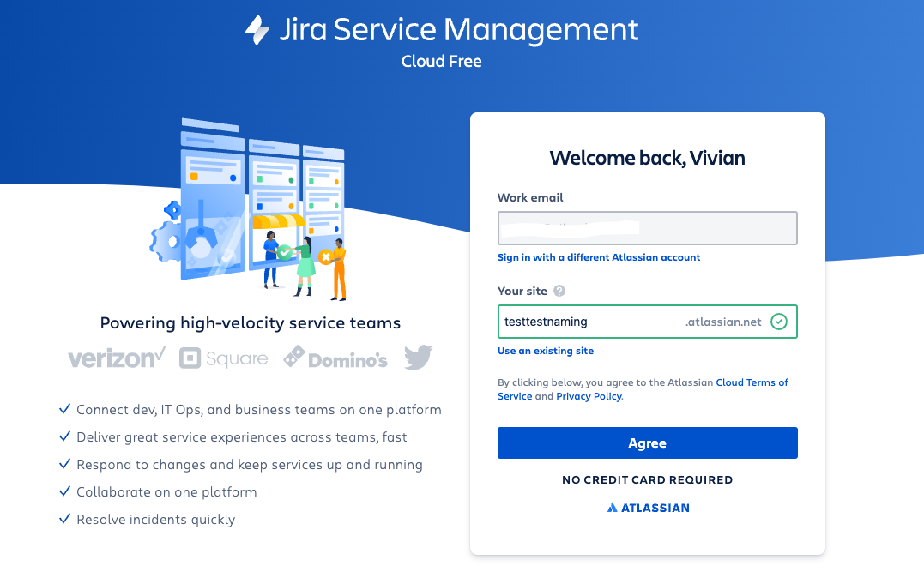Click the Cloud Free subtitle
This screenshot has height=584, width=924.
point(441,61)
